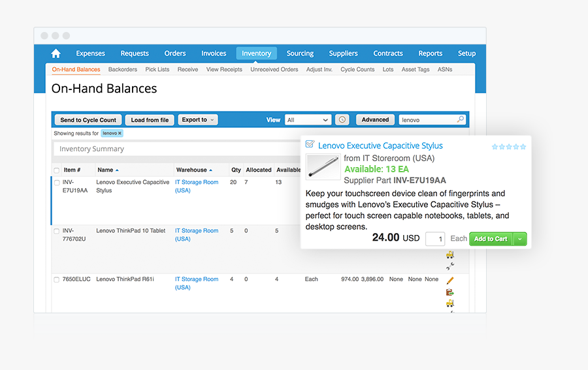Open the View All dropdown
The height and width of the screenshot is (370, 588).
pos(308,120)
